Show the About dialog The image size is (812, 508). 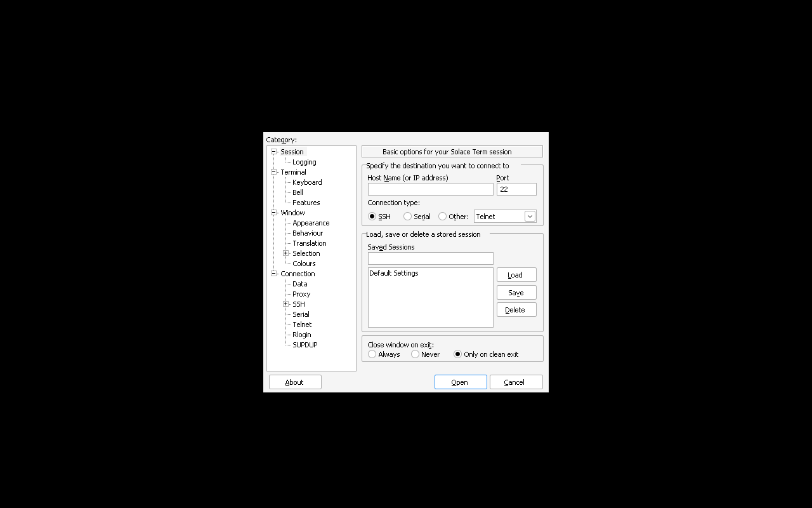click(x=295, y=382)
